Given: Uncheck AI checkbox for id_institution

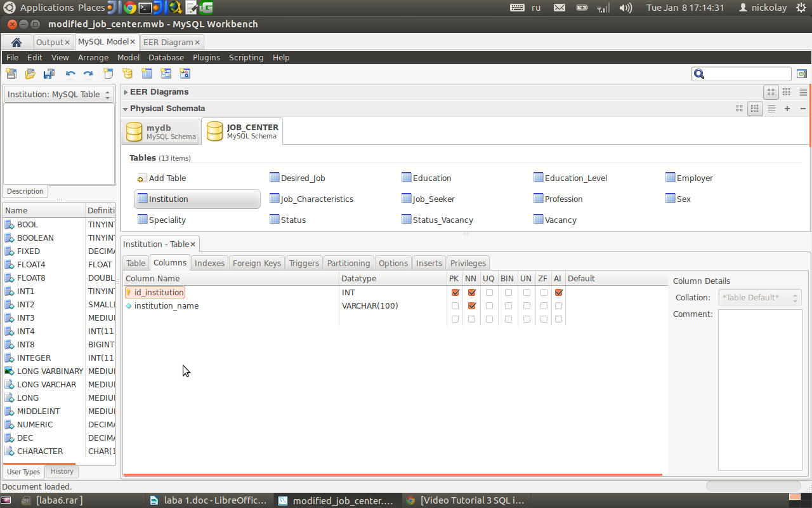Looking at the screenshot, I should [558, 293].
